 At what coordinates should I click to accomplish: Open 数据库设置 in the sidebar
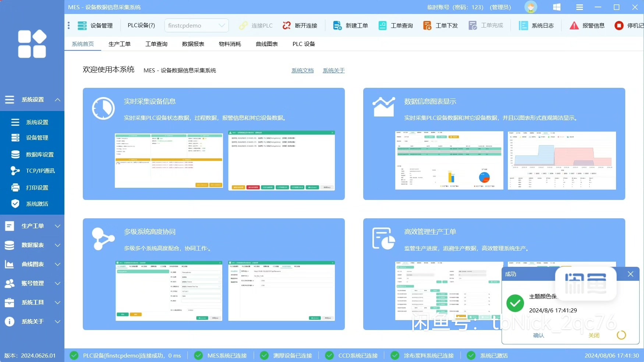40,154
